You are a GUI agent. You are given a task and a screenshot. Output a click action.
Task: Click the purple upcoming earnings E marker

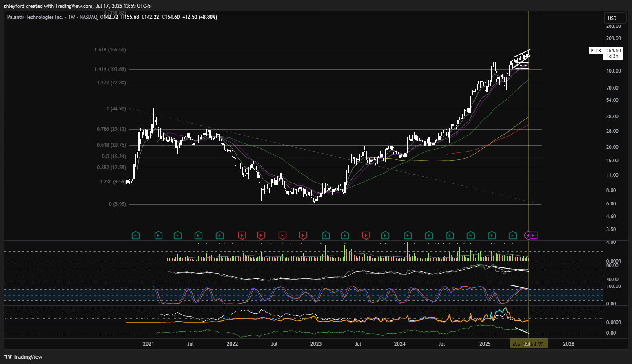(534, 235)
